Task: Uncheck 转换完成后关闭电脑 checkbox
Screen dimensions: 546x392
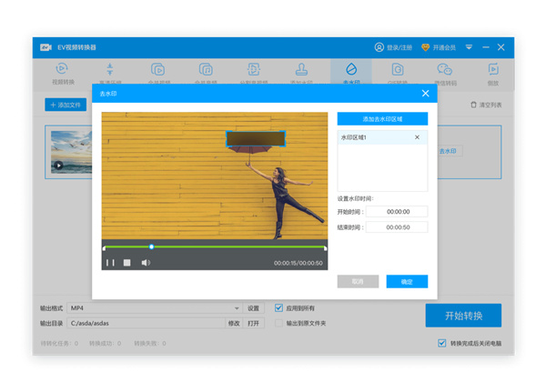Action: 442,344
